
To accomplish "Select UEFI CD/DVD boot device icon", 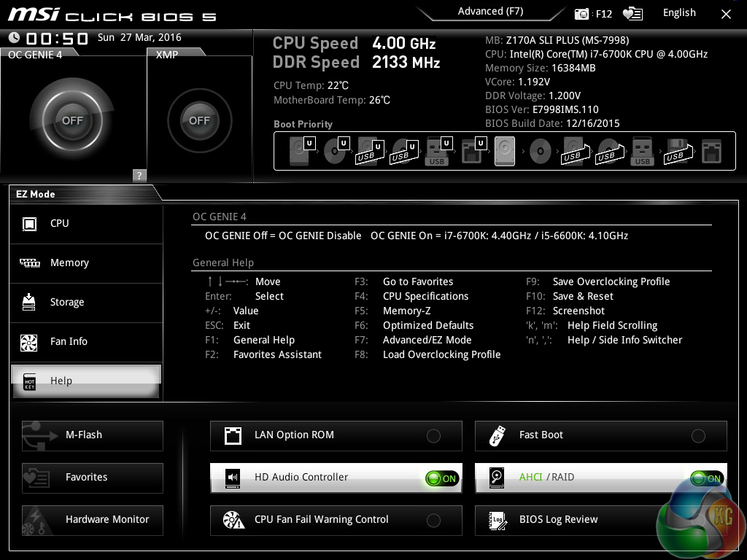I will (337, 151).
